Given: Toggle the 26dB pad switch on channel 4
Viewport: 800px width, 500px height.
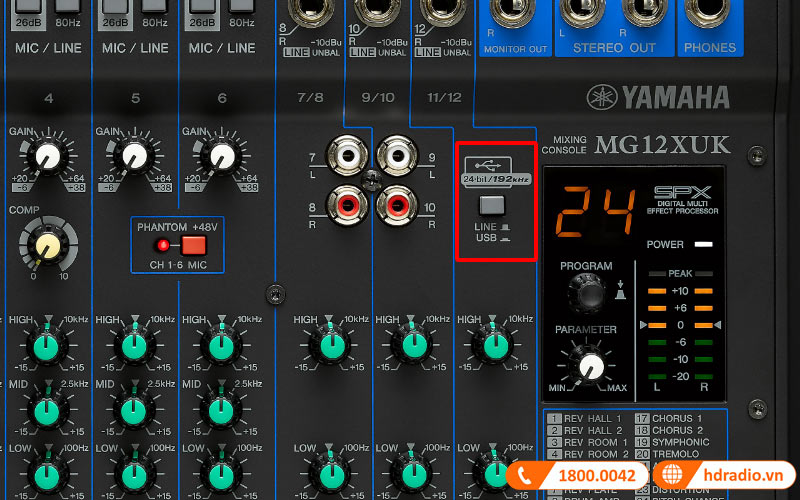Looking at the screenshot, I should (28, 6).
